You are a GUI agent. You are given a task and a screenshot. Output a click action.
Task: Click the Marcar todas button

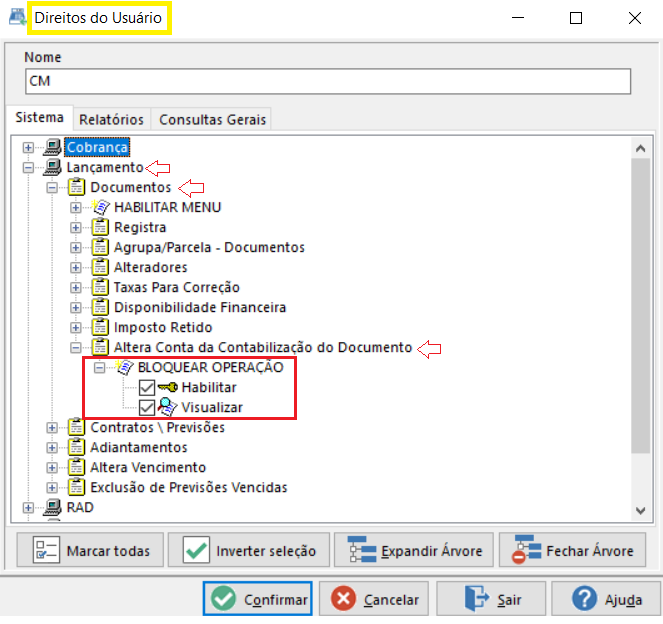(90, 550)
